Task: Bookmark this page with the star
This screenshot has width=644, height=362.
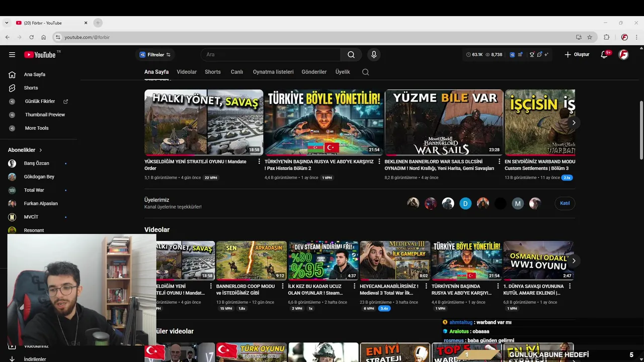Action: click(x=590, y=37)
